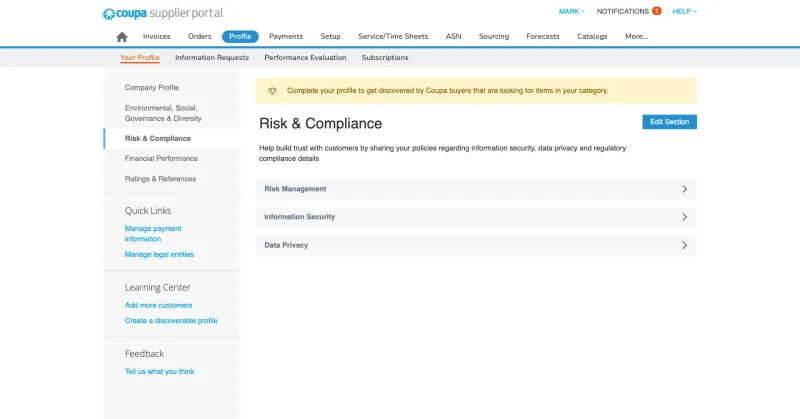Image resolution: width=800 pixels, height=419 pixels.
Task: Open the Subscriptions subtab
Action: coord(385,58)
